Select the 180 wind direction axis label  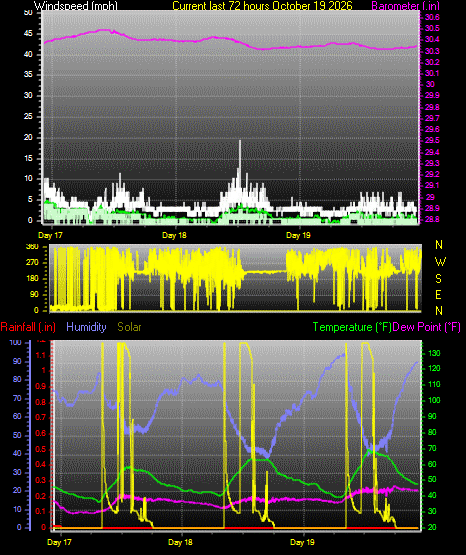(x=32, y=279)
